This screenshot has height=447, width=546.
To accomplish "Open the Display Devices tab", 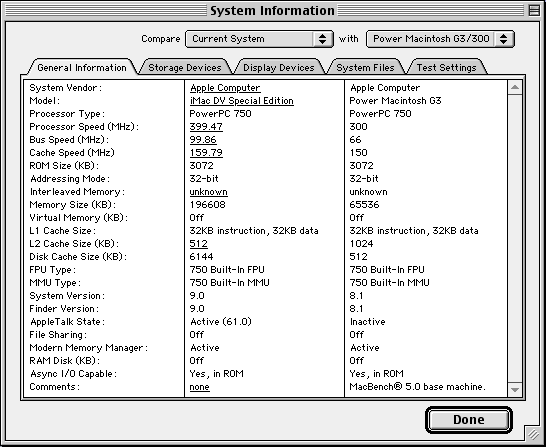I will pyautogui.click(x=279, y=67).
